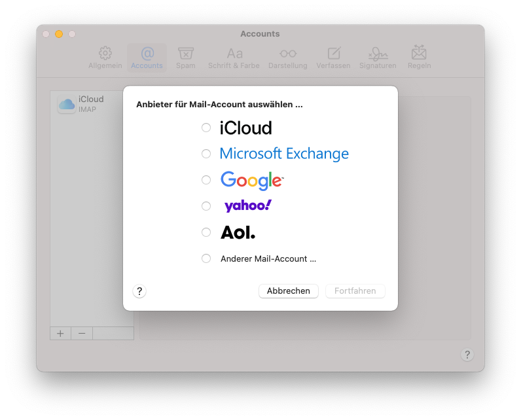Click the iCloud cloud icon in sidebar
Image resolution: width=521 pixels, height=420 pixels.
67,104
